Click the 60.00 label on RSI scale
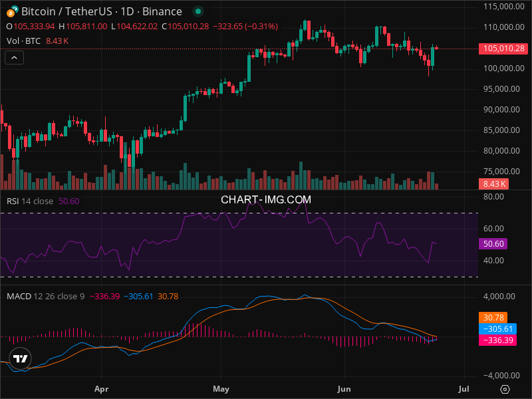The height and width of the screenshot is (399, 532). [493, 229]
